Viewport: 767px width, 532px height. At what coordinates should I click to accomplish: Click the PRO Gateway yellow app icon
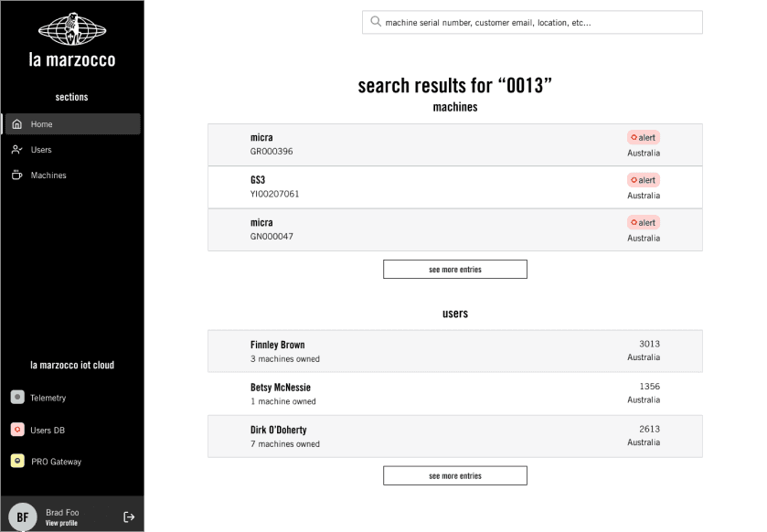[17, 461]
